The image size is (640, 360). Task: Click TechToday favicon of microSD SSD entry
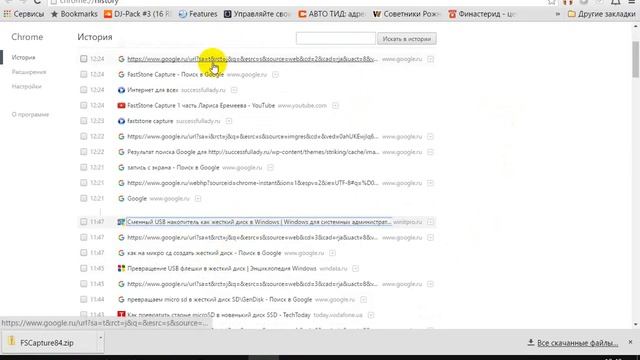point(121,315)
